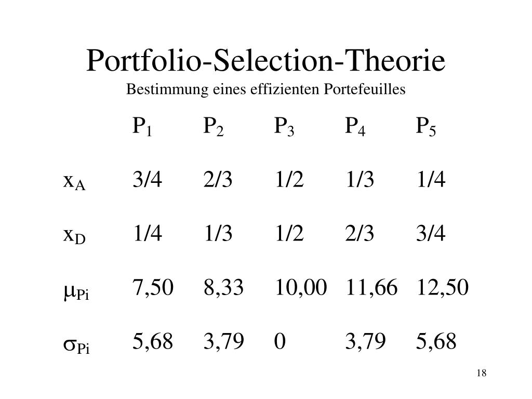Click the 8,33 value under P2

(x=223, y=287)
